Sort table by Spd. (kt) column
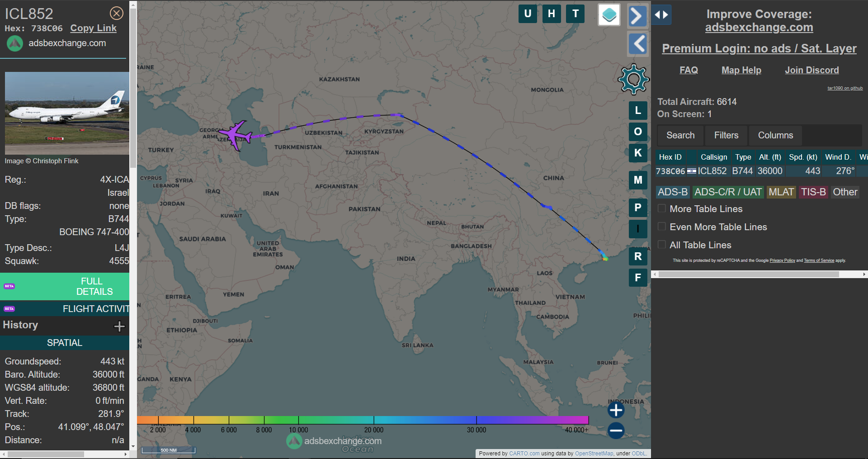 (x=803, y=157)
